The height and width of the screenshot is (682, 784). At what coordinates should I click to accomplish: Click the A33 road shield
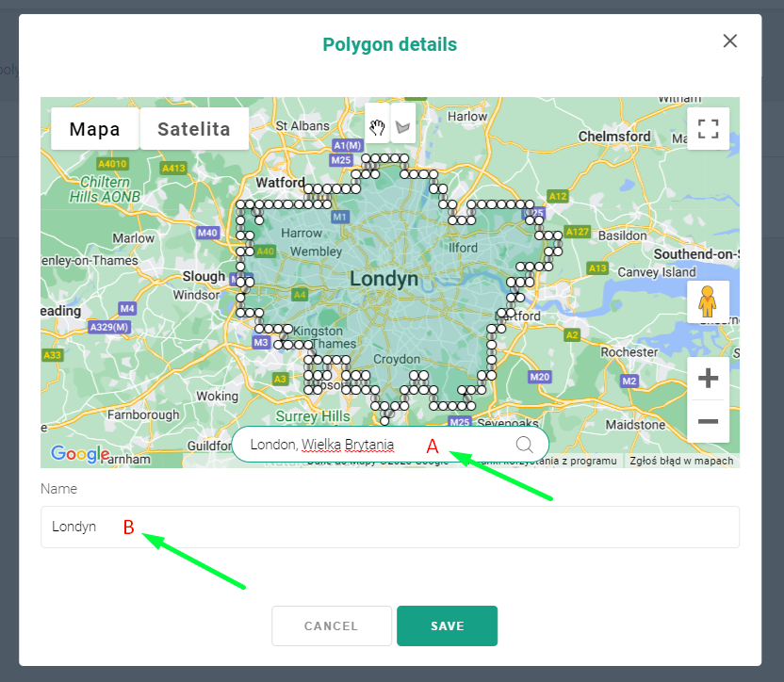coord(52,355)
